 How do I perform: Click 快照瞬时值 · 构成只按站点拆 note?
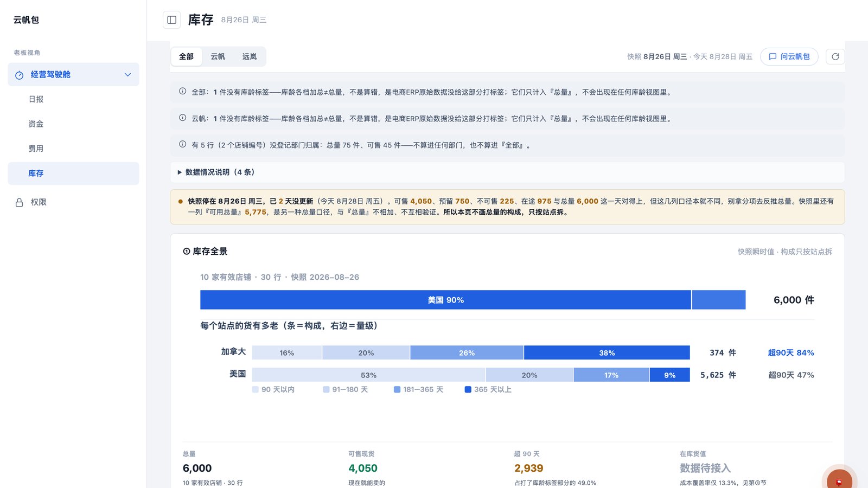[784, 252]
